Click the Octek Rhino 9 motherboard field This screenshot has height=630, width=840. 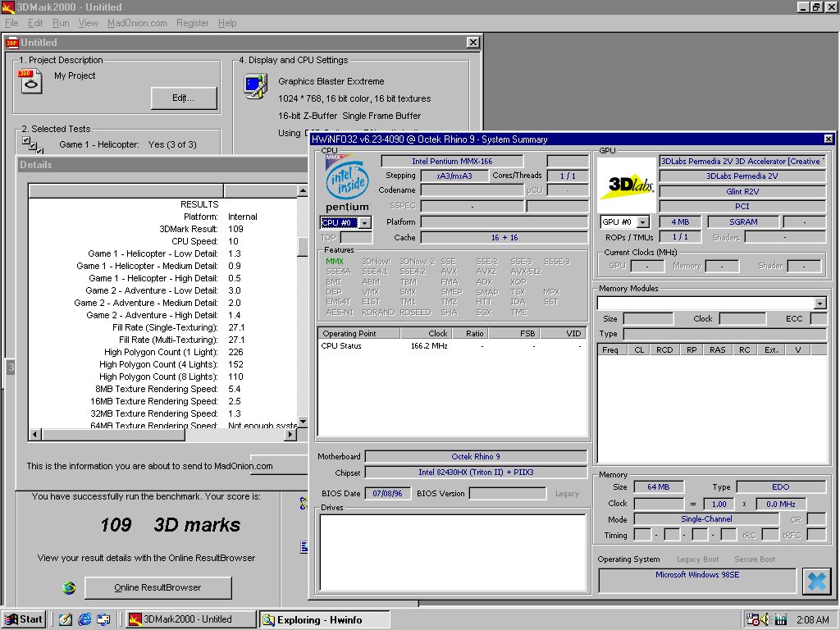[476, 456]
